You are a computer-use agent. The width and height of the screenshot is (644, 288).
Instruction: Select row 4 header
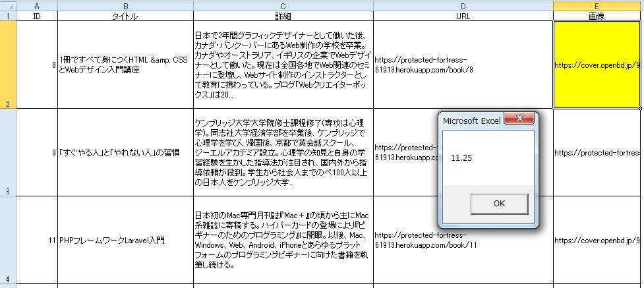pos(8,240)
